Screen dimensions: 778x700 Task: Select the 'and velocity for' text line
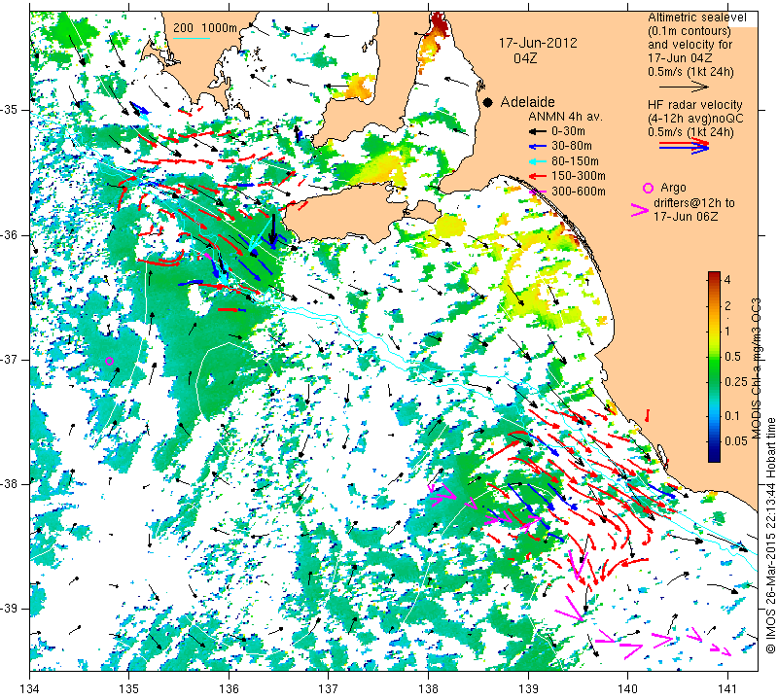690,45
